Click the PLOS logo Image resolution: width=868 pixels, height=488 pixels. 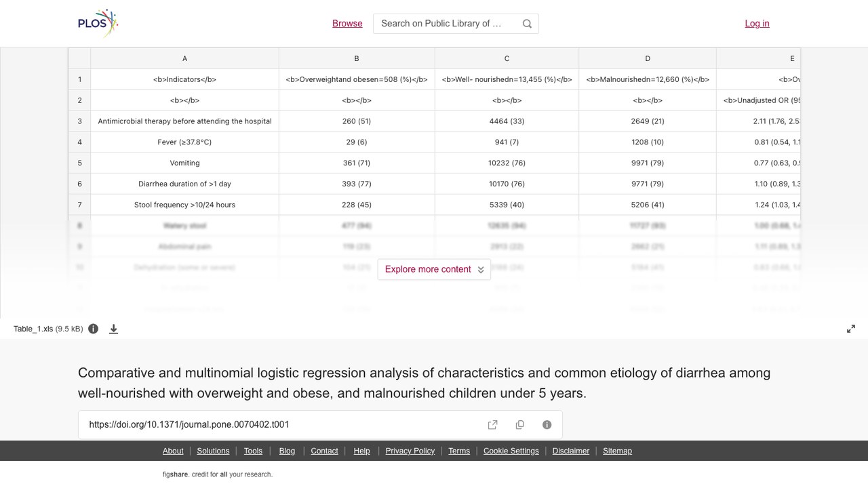98,23
